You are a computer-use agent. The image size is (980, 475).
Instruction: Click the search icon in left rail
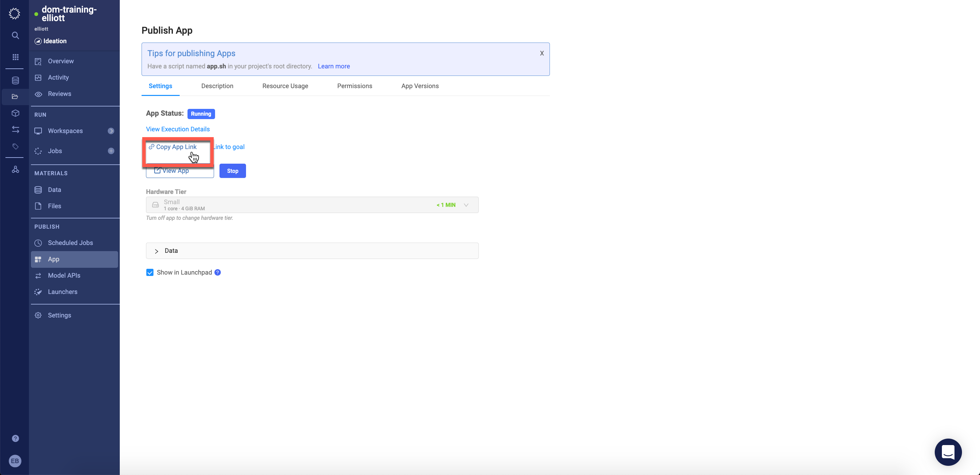[x=15, y=35]
